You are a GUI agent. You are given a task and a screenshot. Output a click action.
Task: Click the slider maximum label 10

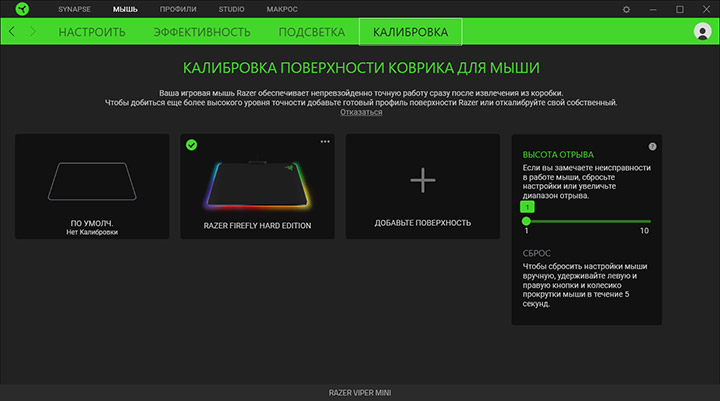[x=644, y=231]
